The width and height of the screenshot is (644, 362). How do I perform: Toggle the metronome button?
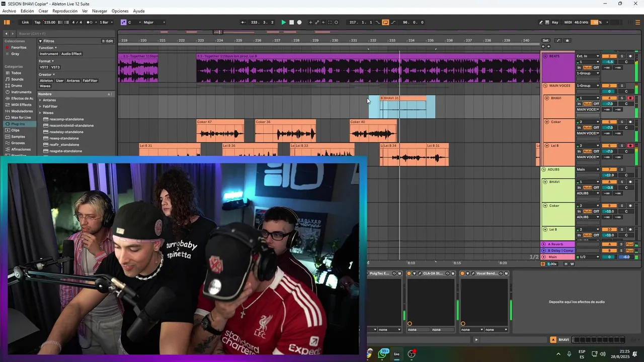90,22
